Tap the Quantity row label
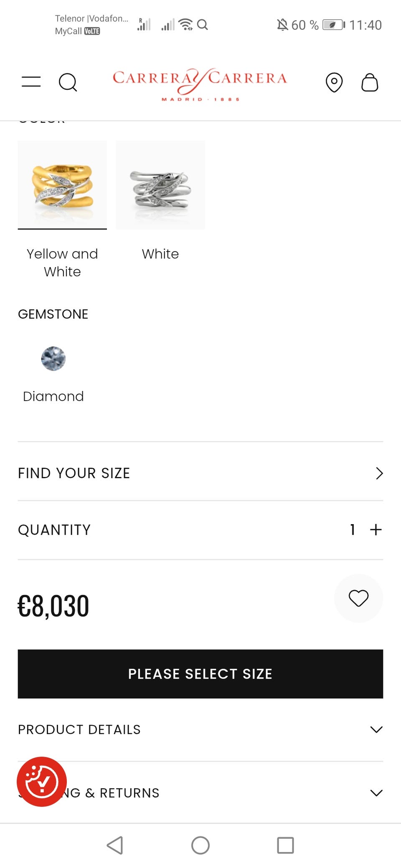 coord(54,530)
